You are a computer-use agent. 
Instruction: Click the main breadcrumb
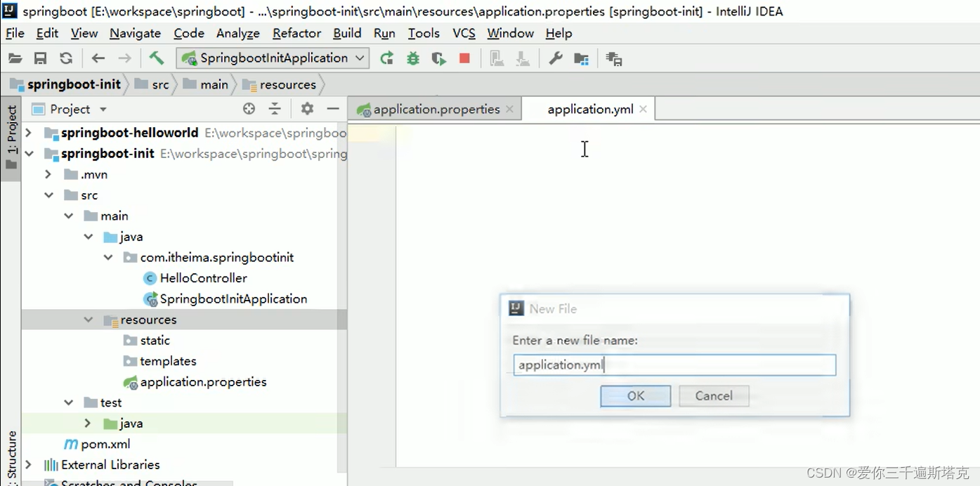click(206, 84)
